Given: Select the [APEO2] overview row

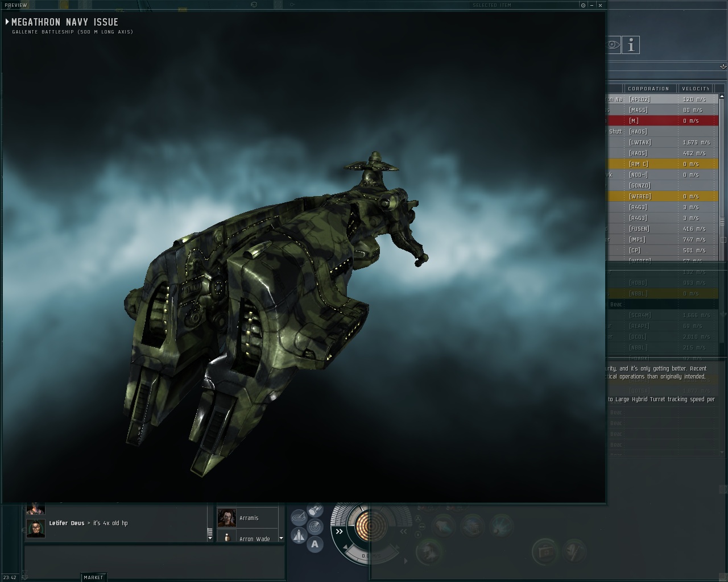Looking at the screenshot, I should 663,99.
